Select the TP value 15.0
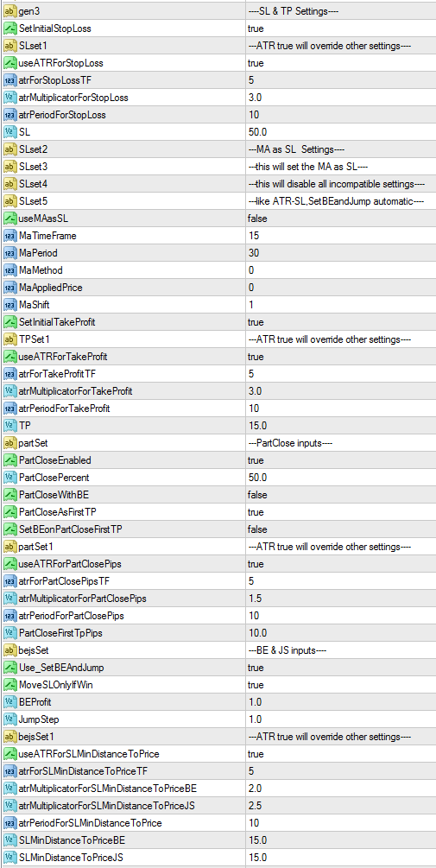 (257, 425)
